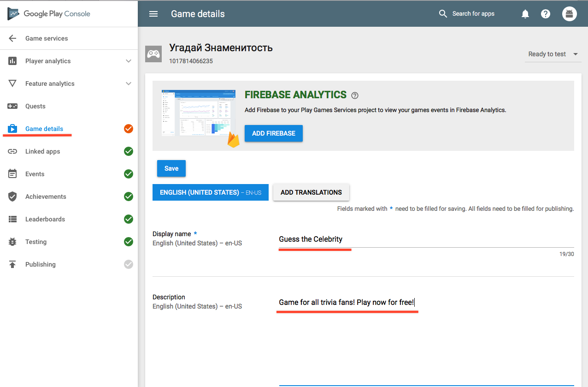Open Events in the sidebar
The height and width of the screenshot is (387, 588).
(x=35, y=174)
